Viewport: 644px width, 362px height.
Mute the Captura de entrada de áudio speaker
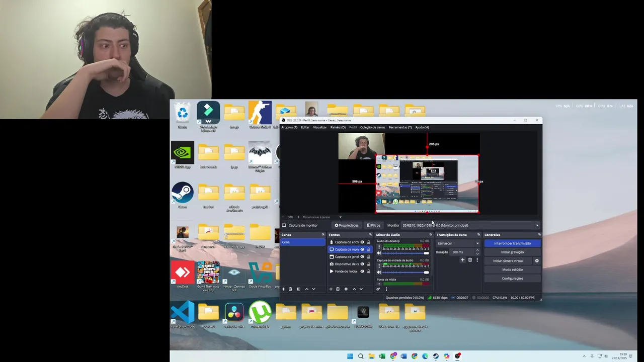pyautogui.click(x=379, y=272)
